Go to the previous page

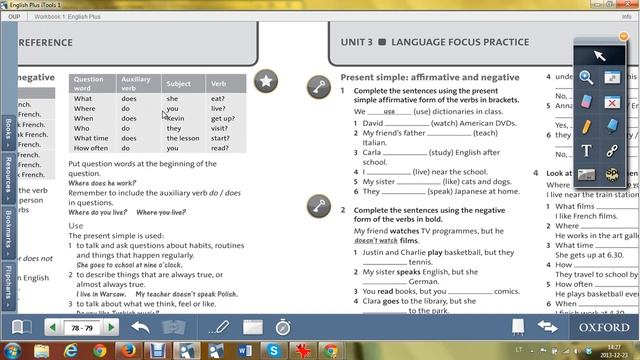(52, 327)
